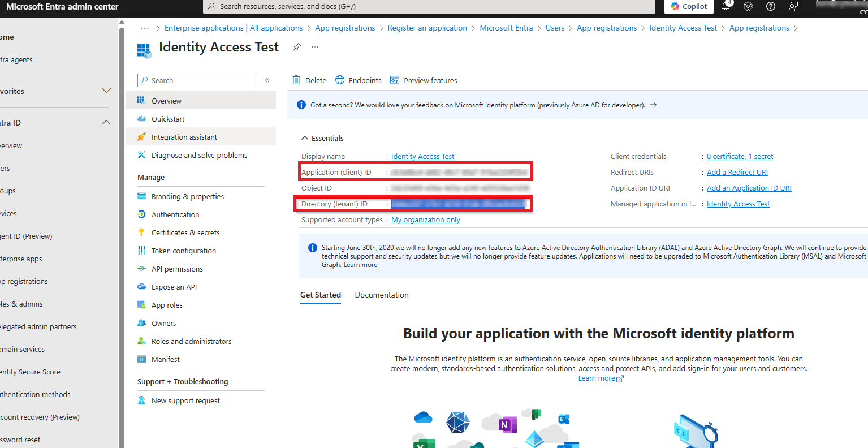Screen dimensions: 868x448
Task: Go to Users breadcrumb
Action: point(555,28)
